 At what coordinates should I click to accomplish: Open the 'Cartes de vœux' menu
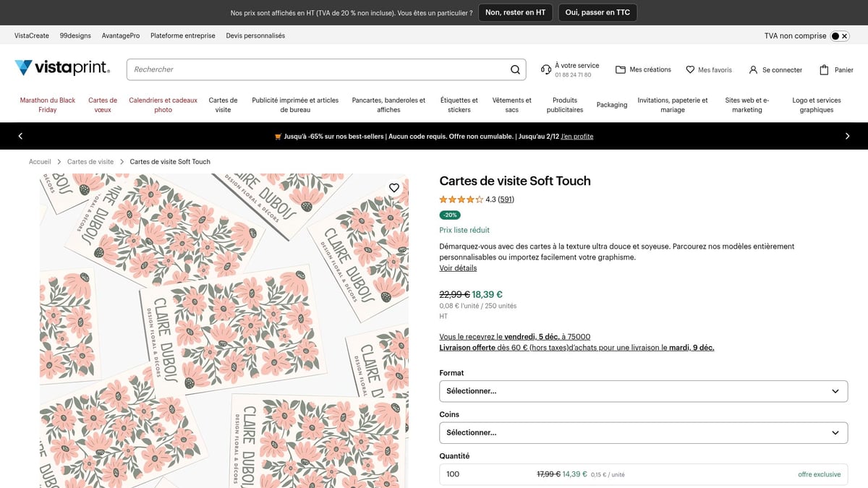point(102,104)
